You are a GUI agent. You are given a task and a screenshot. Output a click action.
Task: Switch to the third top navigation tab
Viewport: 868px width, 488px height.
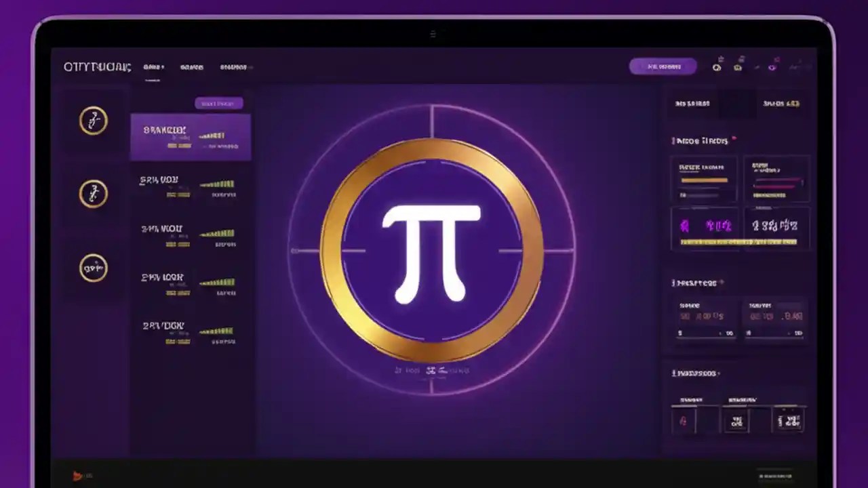pyautogui.click(x=233, y=66)
